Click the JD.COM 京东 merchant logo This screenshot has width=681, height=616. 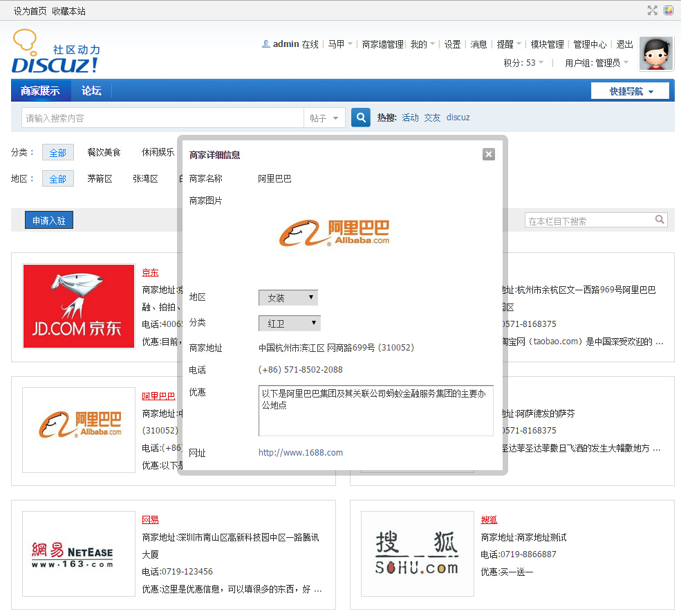coord(79,306)
